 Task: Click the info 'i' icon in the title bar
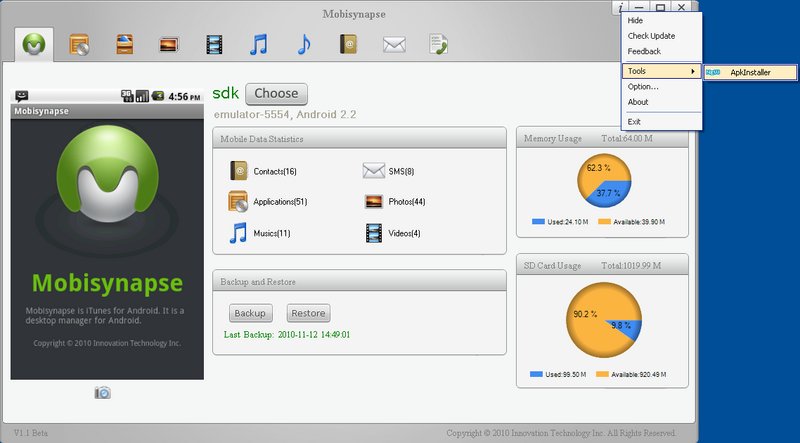click(622, 7)
